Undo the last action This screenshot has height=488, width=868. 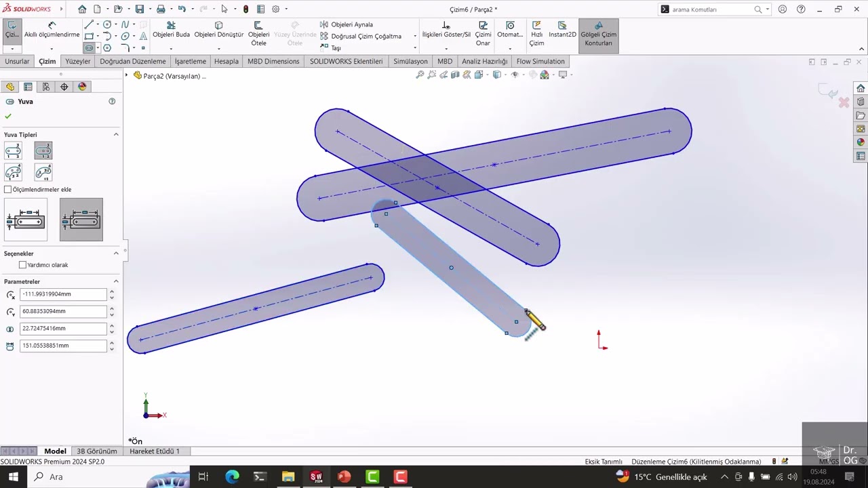tap(182, 9)
